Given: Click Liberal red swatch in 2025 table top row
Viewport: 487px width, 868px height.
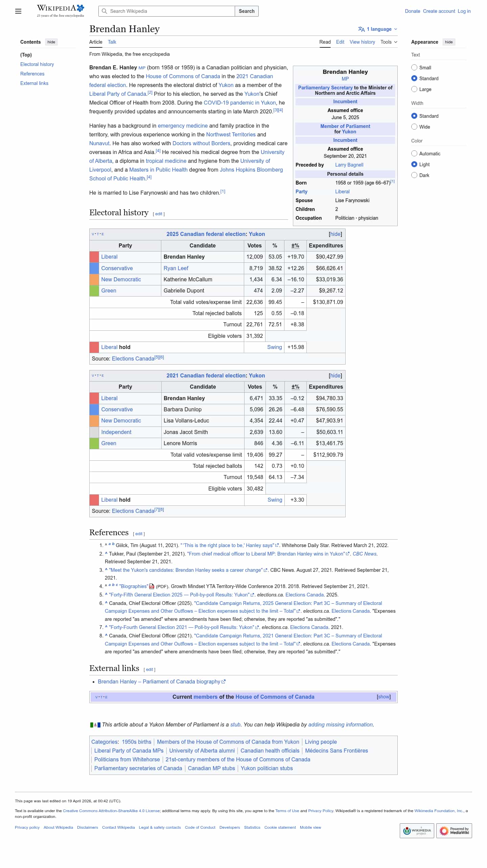Looking at the screenshot, I should [x=94, y=257].
